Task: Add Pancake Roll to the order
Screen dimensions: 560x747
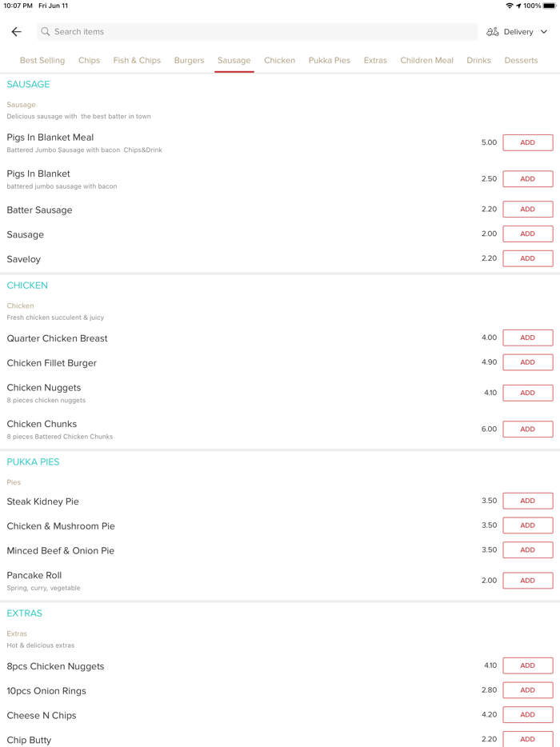Action: coord(527,581)
